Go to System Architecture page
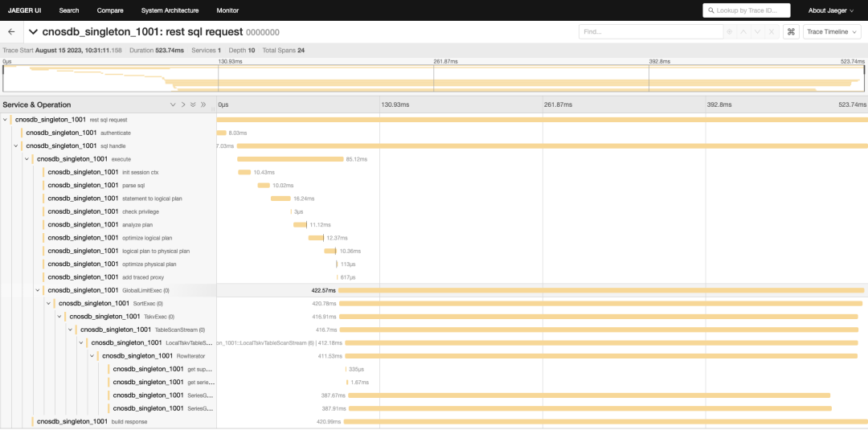Screen dimensions: 868x430 pyautogui.click(x=170, y=10)
